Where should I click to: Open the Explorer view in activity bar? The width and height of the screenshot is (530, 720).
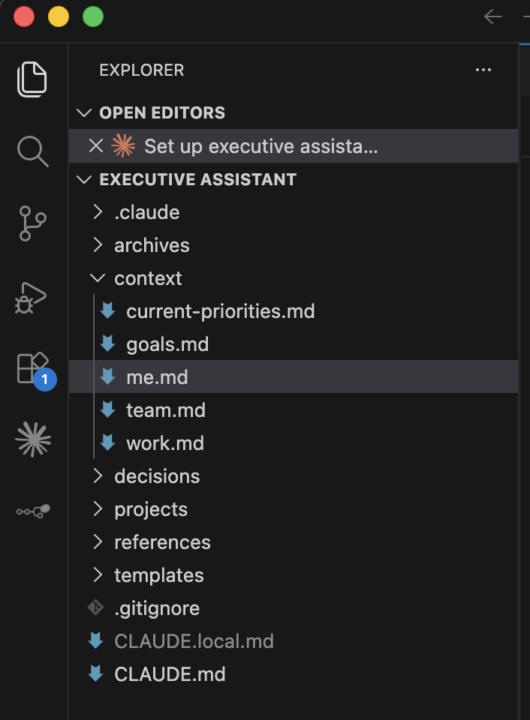point(32,79)
